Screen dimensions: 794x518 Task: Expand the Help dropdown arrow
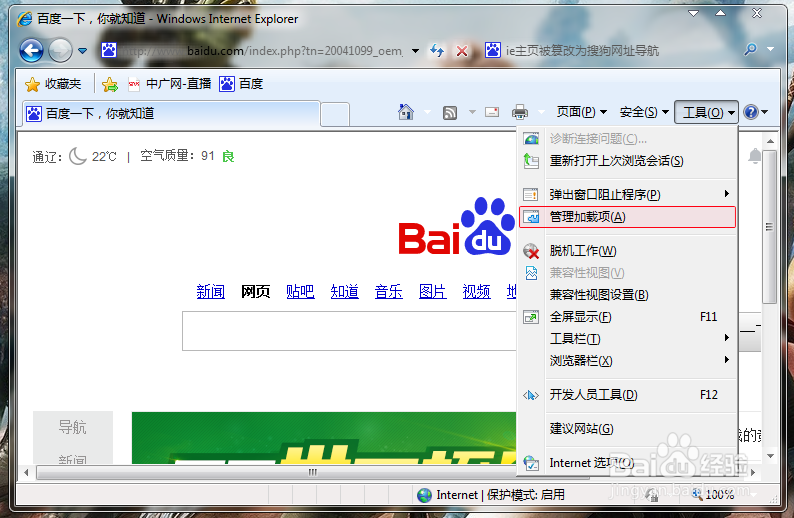(765, 112)
